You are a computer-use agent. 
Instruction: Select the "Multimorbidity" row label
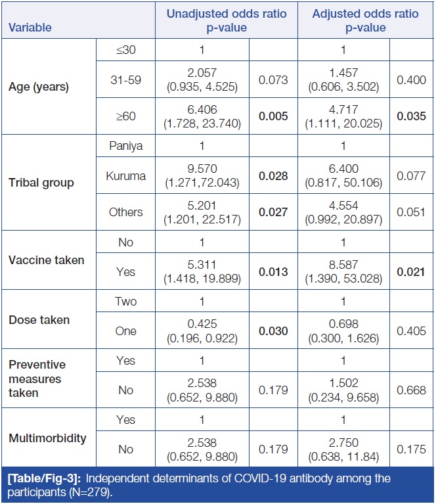point(46,438)
